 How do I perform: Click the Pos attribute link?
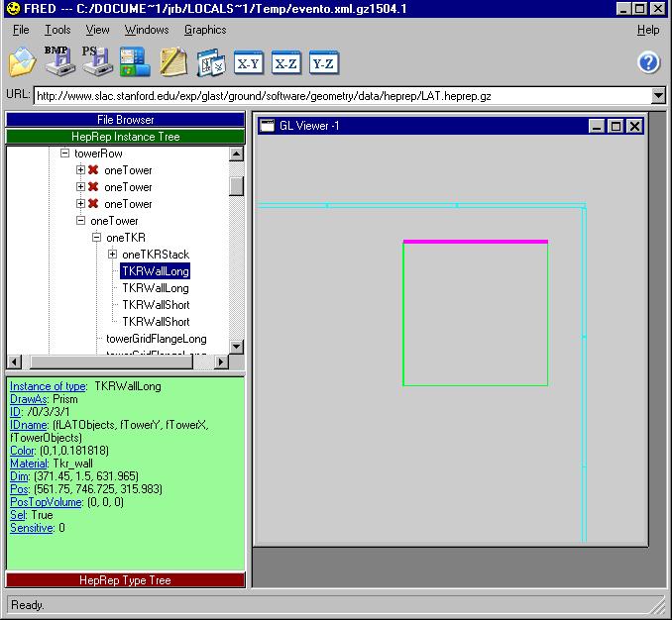19,489
